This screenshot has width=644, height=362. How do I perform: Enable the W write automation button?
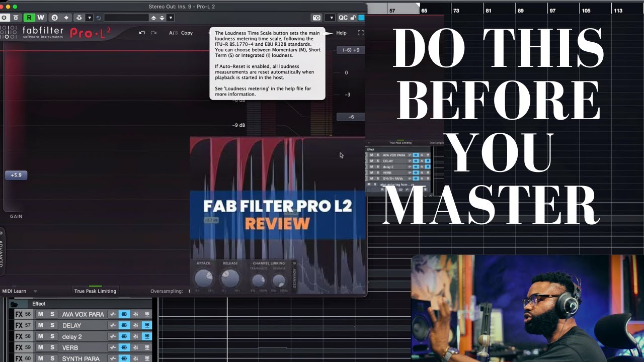click(41, 18)
